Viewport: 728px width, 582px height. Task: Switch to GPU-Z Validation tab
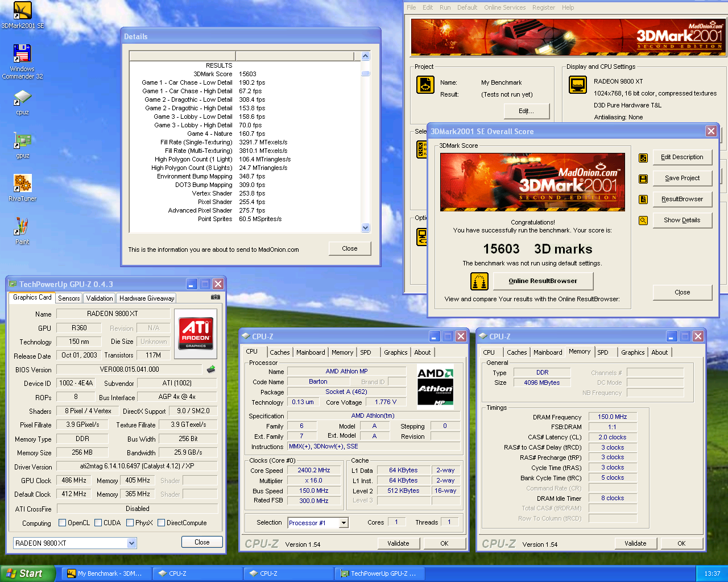(100, 298)
